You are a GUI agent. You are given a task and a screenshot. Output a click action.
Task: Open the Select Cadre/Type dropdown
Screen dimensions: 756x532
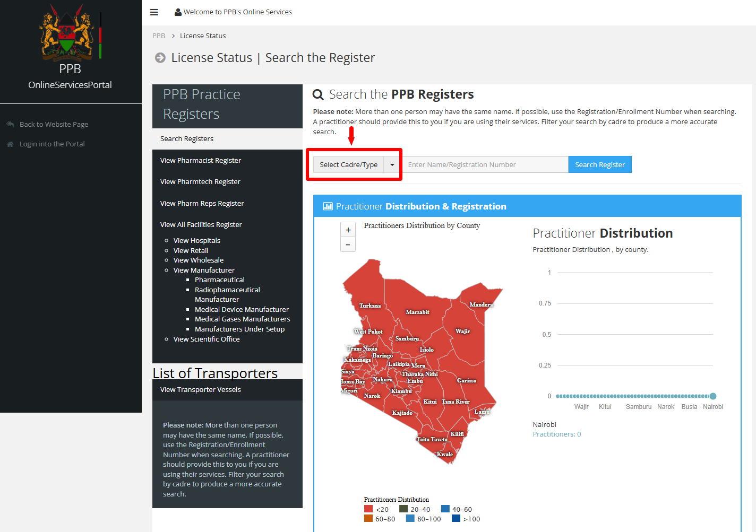coord(348,164)
